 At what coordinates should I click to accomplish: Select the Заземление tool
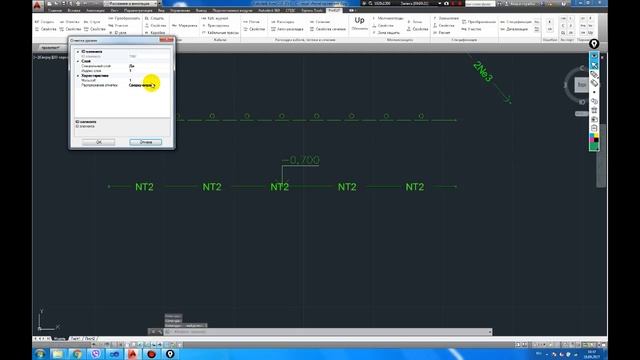coord(446,18)
